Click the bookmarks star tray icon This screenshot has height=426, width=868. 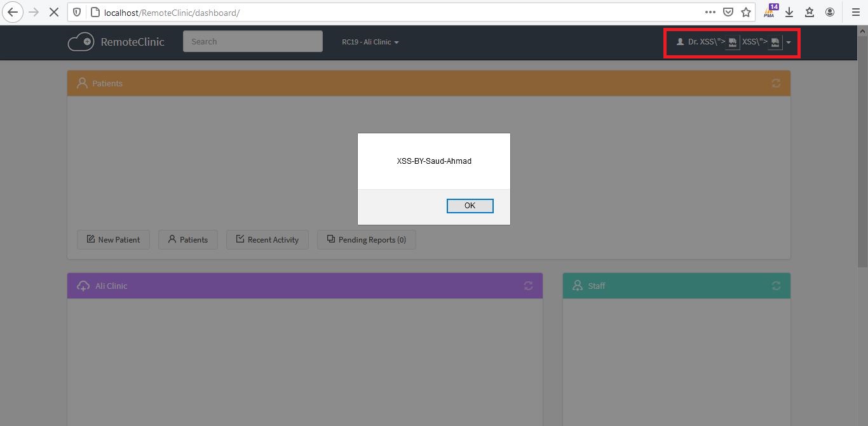click(810, 12)
